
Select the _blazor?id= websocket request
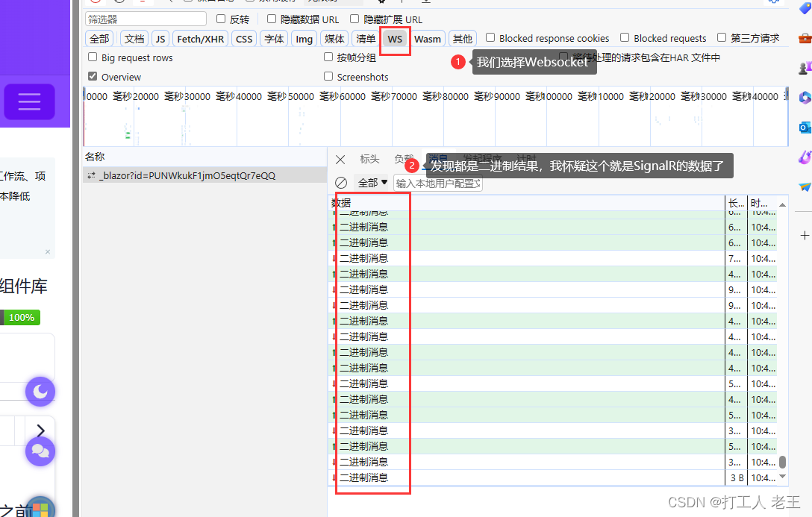[x=205, y=175]
